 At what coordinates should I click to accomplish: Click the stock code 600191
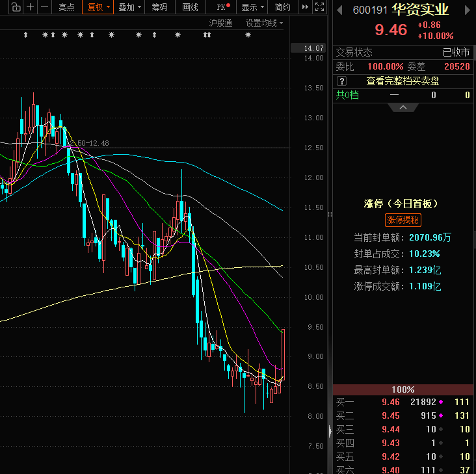370,10
